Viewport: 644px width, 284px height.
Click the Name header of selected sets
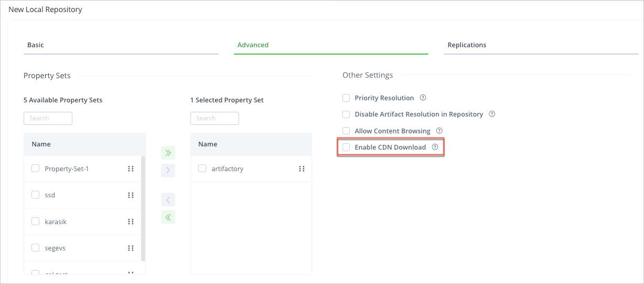(x=208, y=144)
